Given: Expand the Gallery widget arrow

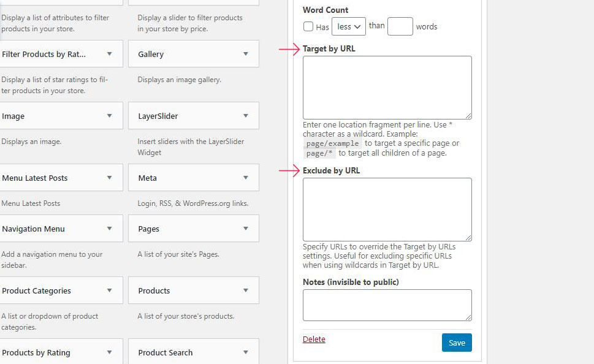Looking at the screenshot, I should [246, 54].
